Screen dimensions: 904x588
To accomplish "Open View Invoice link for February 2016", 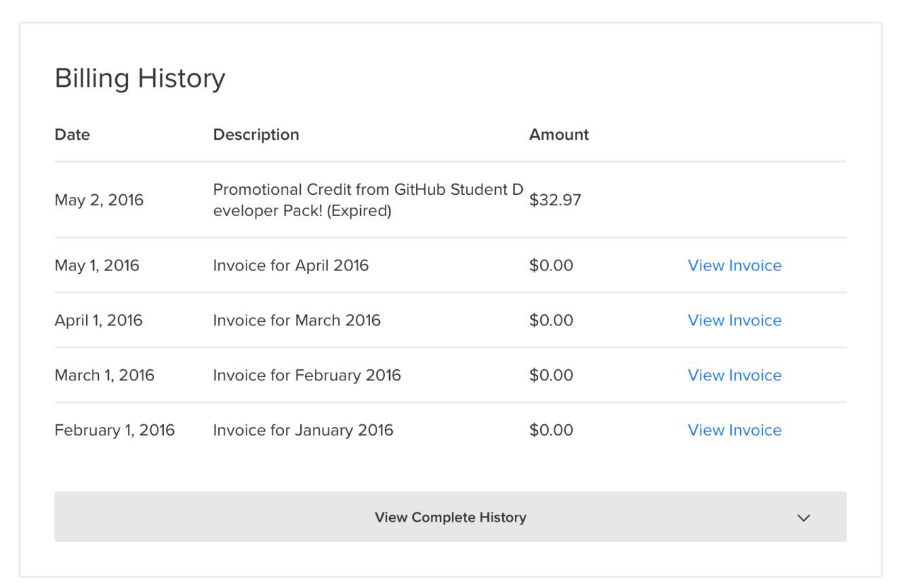I will 734,376.
